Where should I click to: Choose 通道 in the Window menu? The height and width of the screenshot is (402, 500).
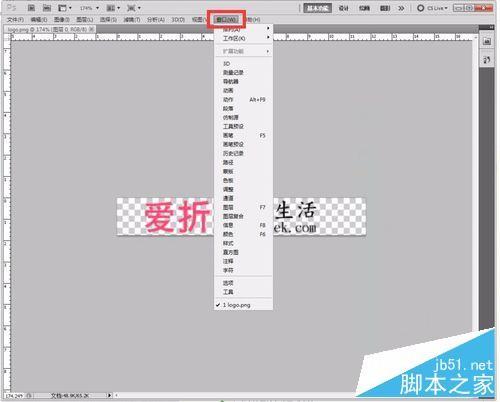[243, 198]
